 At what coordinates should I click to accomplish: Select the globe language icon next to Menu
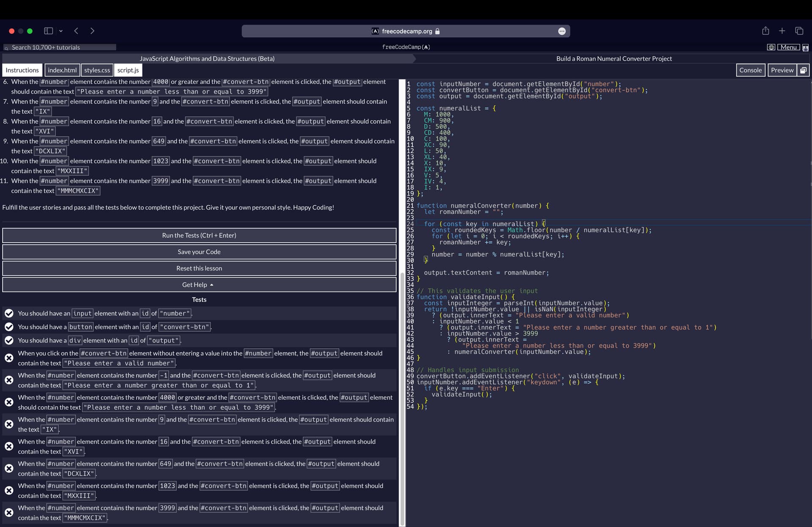click(x=771, y=47)
